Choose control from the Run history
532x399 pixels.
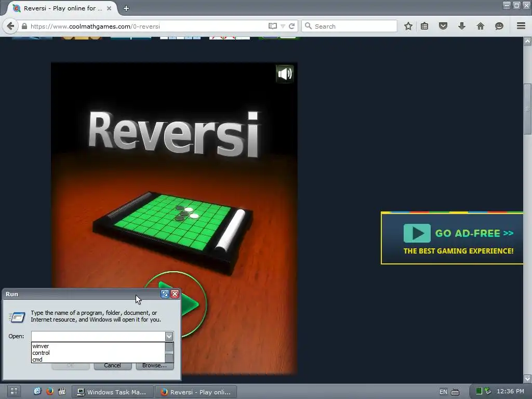(x=98, y=353)
